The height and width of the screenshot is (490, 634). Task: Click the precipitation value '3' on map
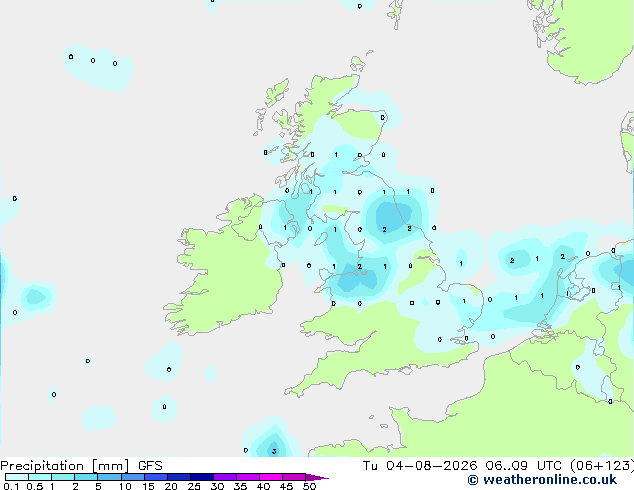(274, 451)
